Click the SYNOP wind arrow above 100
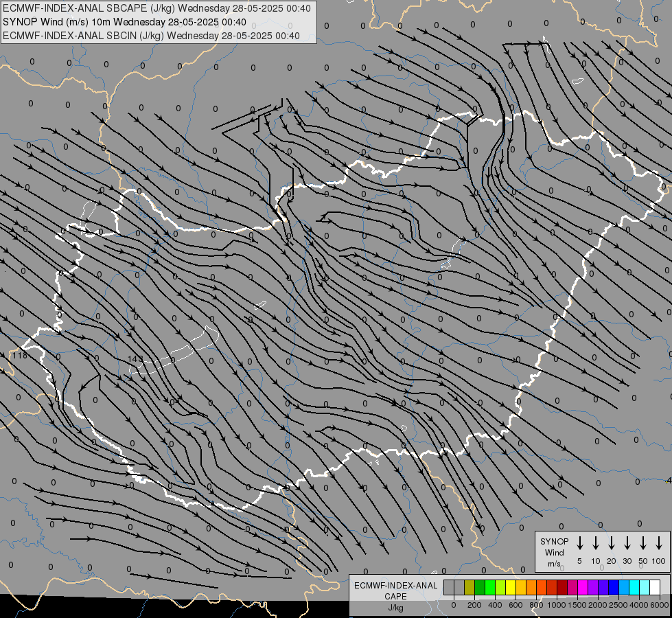This screenshot has height=618, width=672. click(x=659, y=543)
